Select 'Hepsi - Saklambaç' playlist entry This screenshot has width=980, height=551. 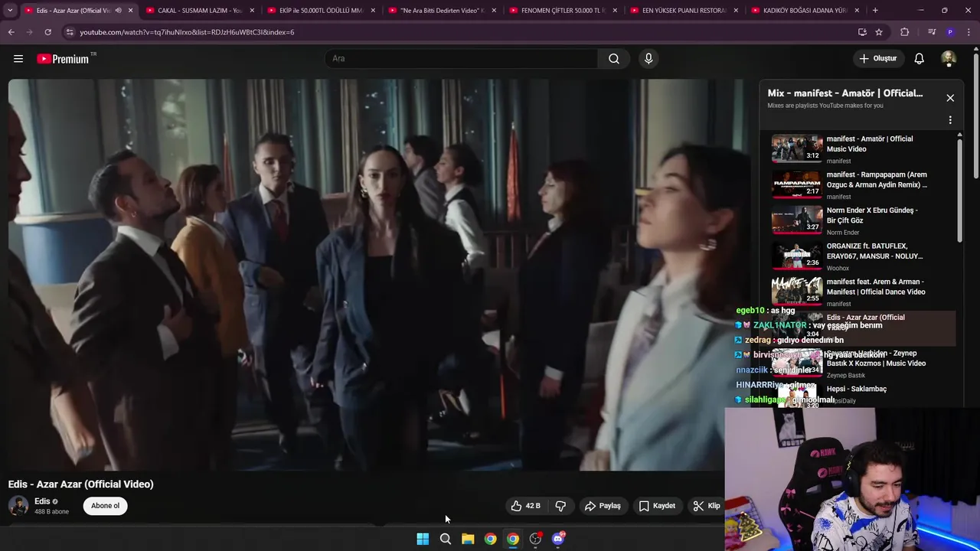point(857,389)
